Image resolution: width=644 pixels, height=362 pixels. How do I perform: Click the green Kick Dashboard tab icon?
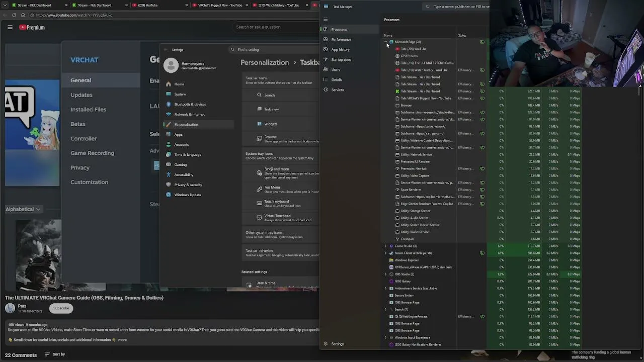point(397,91)
